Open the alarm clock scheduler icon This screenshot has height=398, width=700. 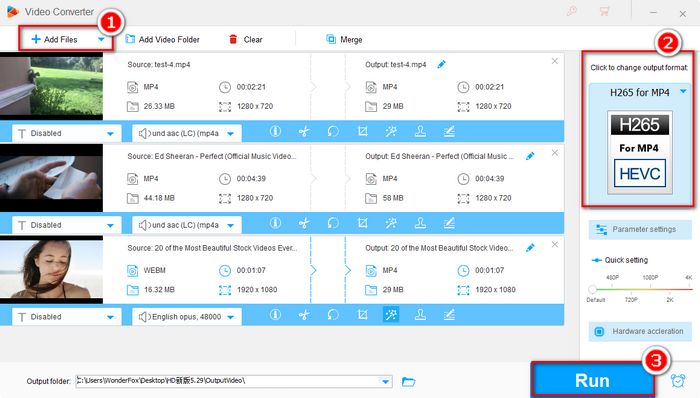coord(678,381)
